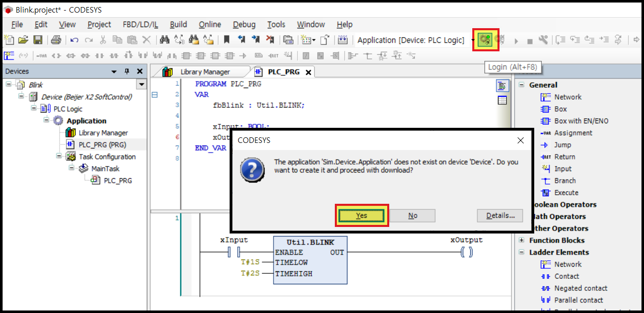Select the Util.BLINK box in the ladder network
Image resolution: width=644 pixels, height=313 pixels.
point(310,260)
